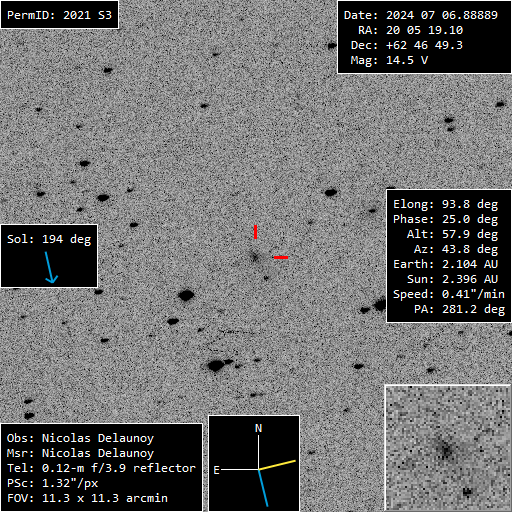Click the Speed: 0.41"/min entry
The height and width of the screenshot is (512, 512).
click(449, 294)
